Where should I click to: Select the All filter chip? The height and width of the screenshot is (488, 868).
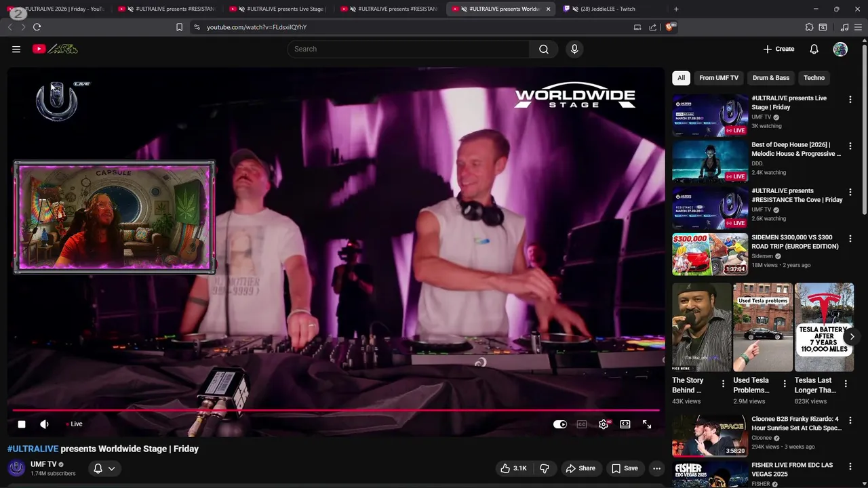click(681, 78)
